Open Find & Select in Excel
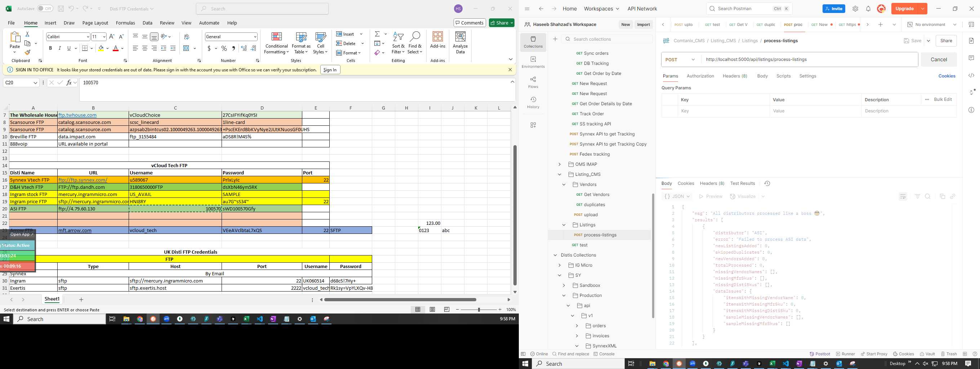The width and height of the screenshot is (980, 369). click(x=415, y=43)
